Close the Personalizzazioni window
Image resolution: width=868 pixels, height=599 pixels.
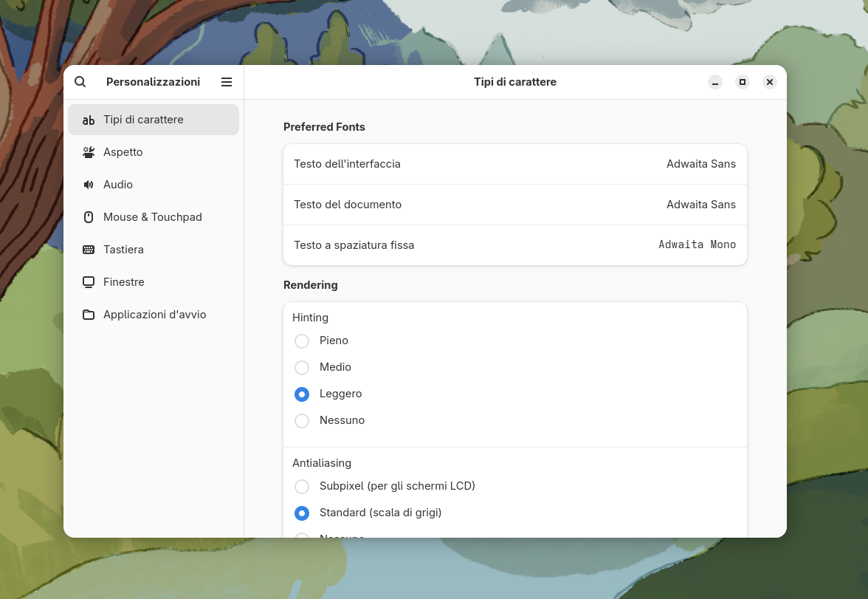(x=769, y=82)
